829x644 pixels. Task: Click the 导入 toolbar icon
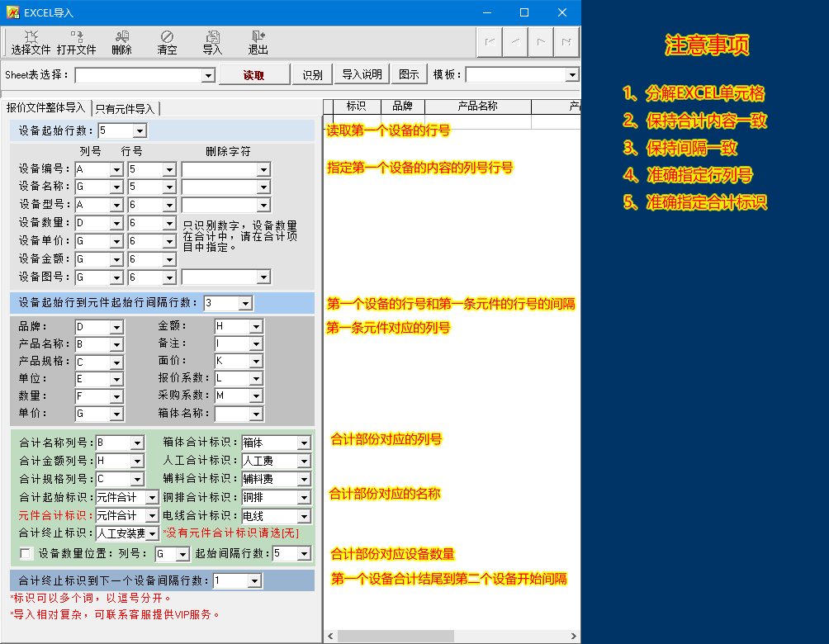[212, 43]
